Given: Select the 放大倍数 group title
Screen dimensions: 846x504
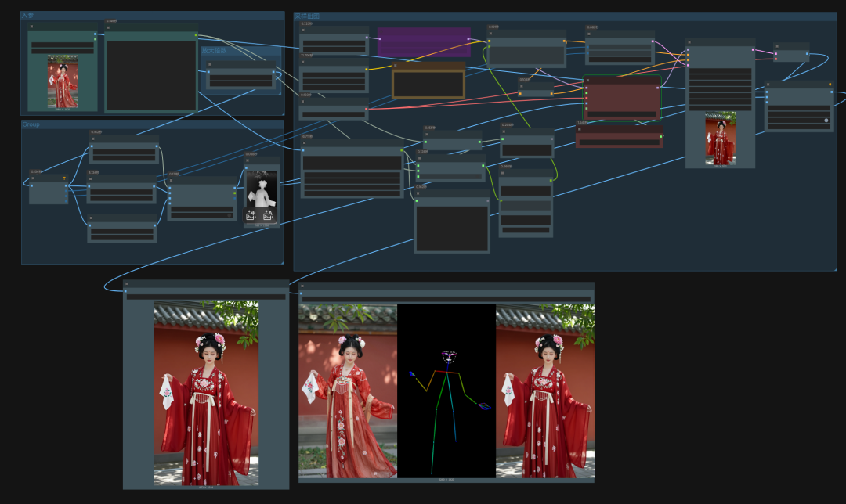Looking at the screenshot, I should coord(214,51).
